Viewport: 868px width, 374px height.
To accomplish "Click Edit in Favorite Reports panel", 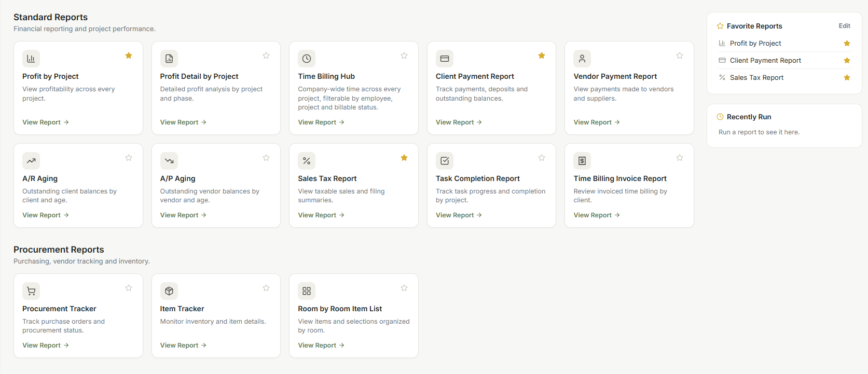I will 845,26.
